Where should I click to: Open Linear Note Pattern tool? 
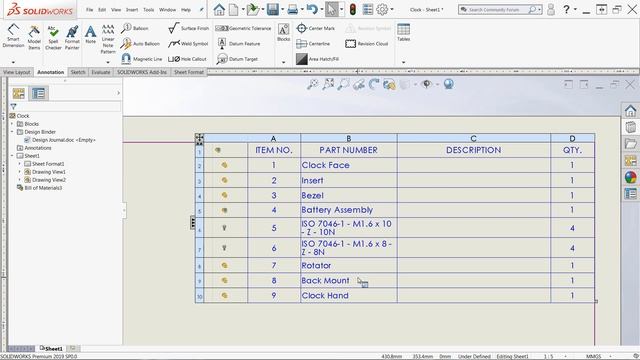coord(108,38)
